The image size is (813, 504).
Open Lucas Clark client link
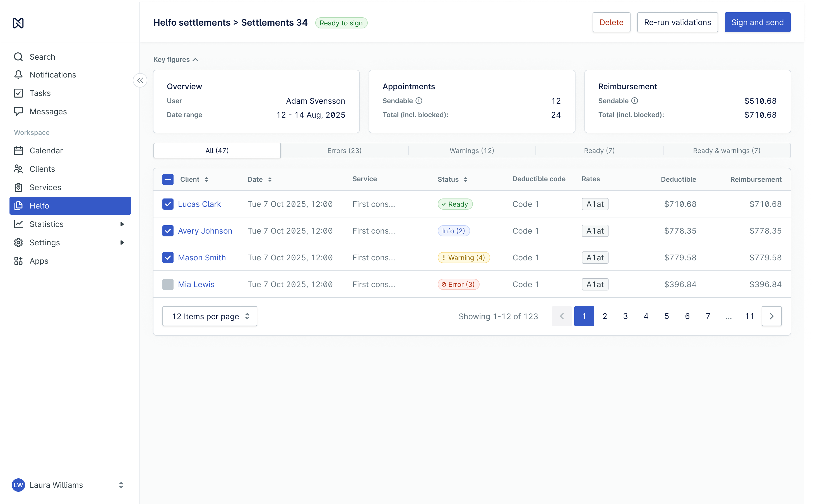coord(199,204)
